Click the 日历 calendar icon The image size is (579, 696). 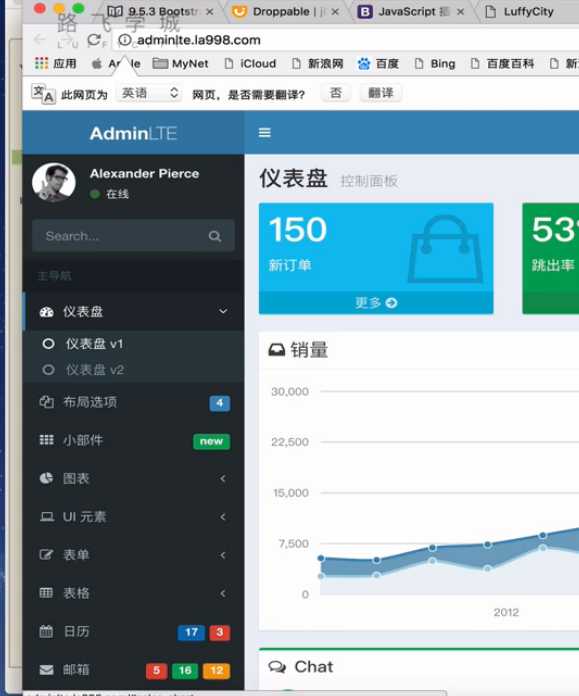tap(46, 631)
